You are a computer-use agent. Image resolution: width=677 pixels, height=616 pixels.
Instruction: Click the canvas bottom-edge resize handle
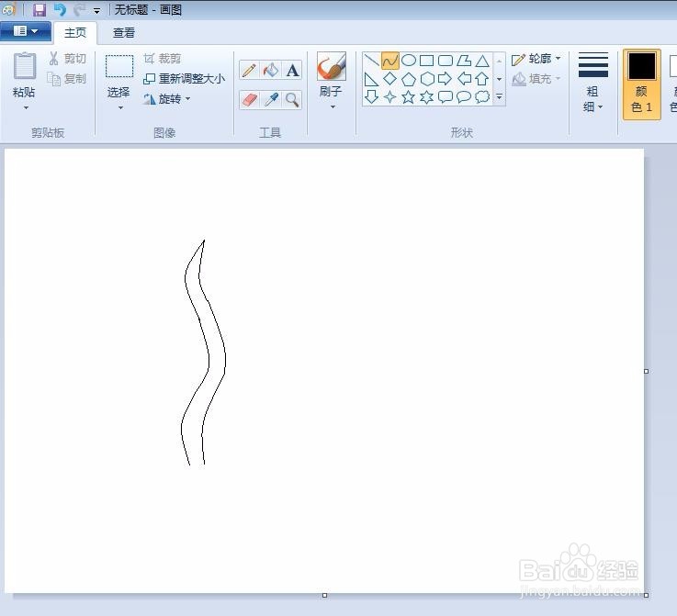coord(324,596)
